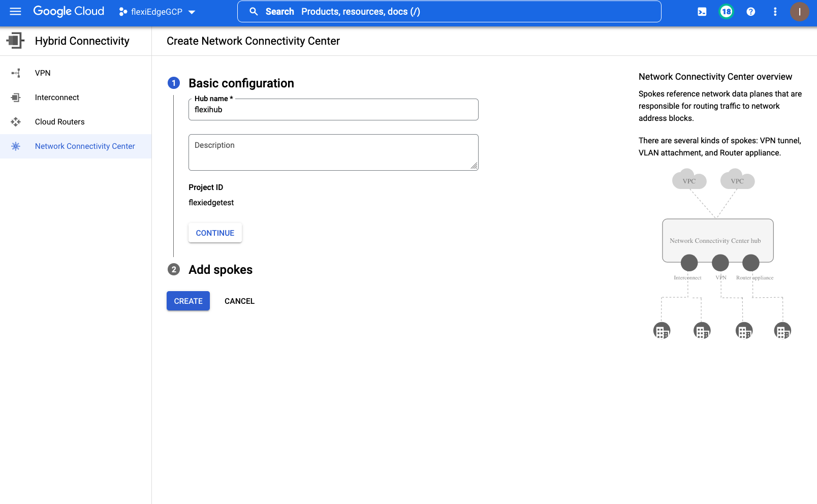Edit the Hub name field with flexihub

point(333,109)
